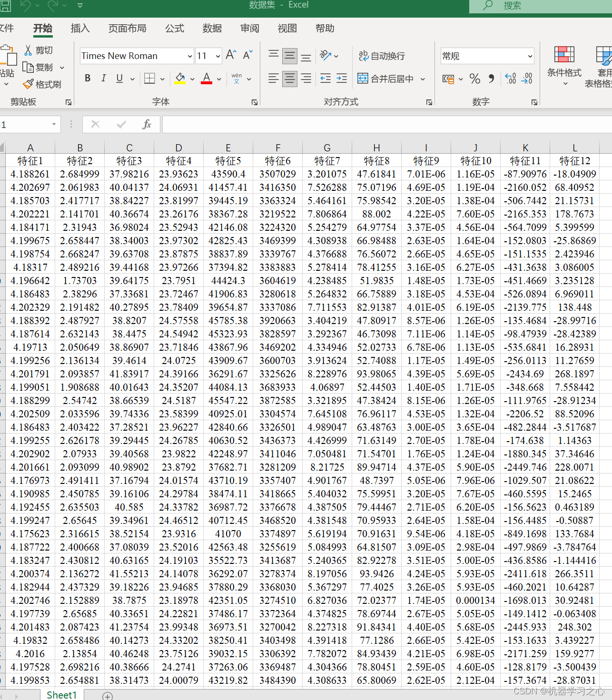Click Merge and Center (合并后居中)
This screenshot has width=612, height=700.
385,79
